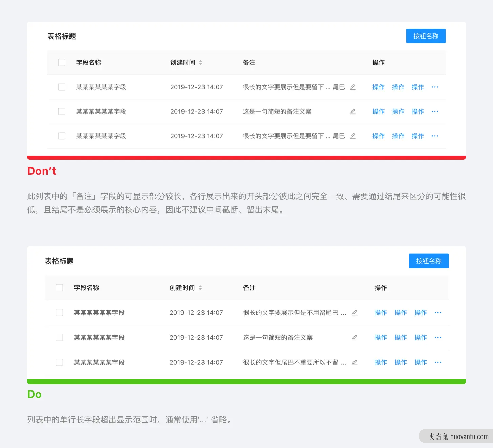Viewport: 493px width, 448px height.
Task: Sort by 创建时间 in the Don't table
Action: click(200, 62)
